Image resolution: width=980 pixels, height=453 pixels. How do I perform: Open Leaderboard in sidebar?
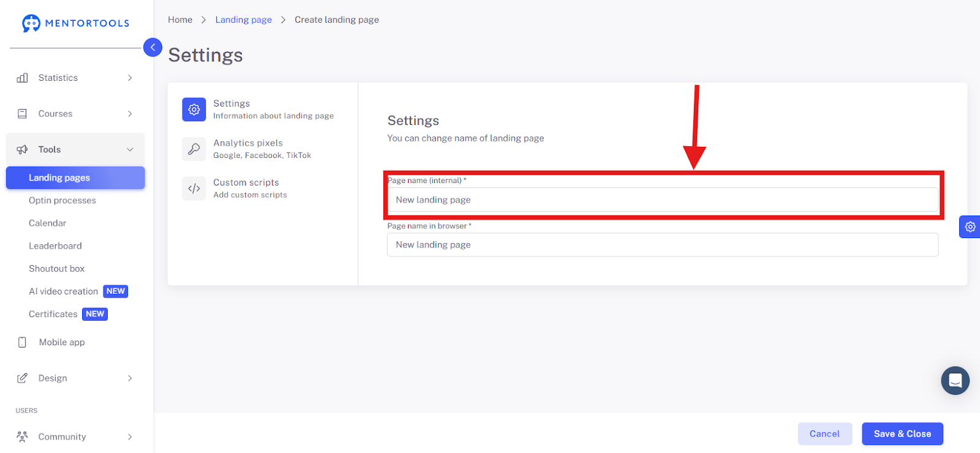tap(55, 245)
